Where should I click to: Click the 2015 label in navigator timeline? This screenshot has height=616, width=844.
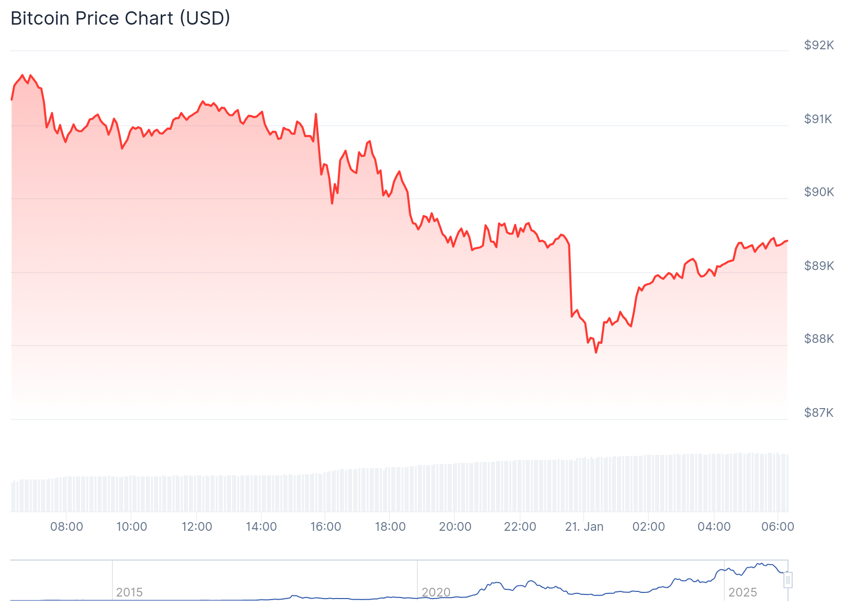(x=129, y=592)
